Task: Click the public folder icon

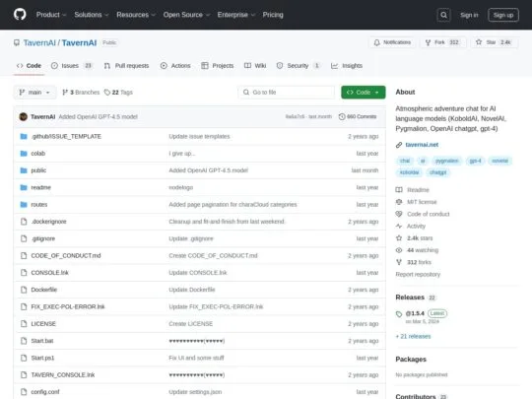Action: point(24,170)
